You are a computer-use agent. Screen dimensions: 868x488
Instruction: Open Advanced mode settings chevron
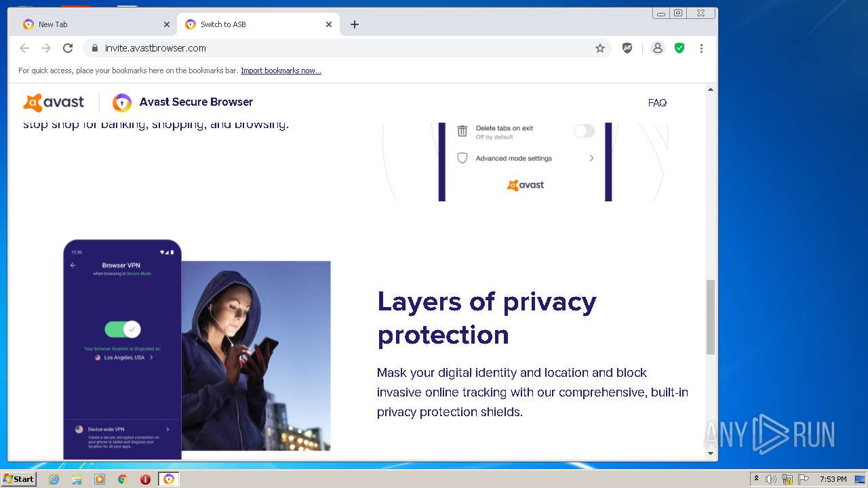click(x=591, y=158)
